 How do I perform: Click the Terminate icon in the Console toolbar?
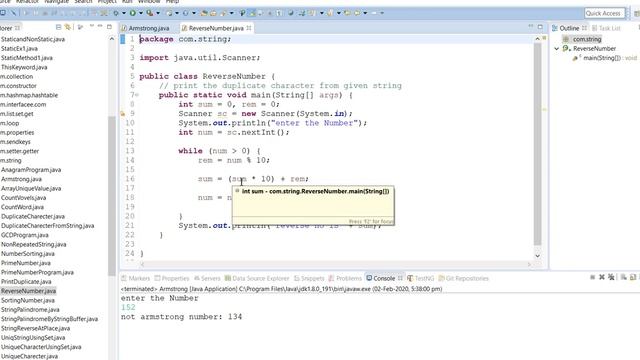point(592,277)
